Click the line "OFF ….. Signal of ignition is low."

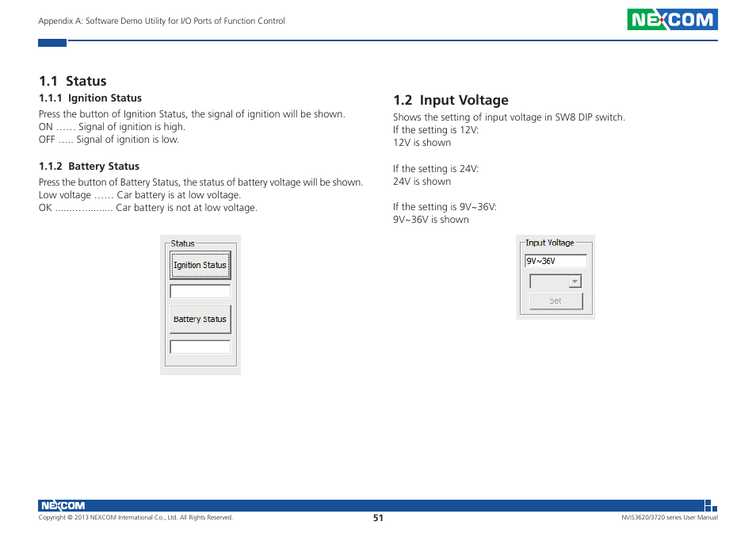click(109, 140)
